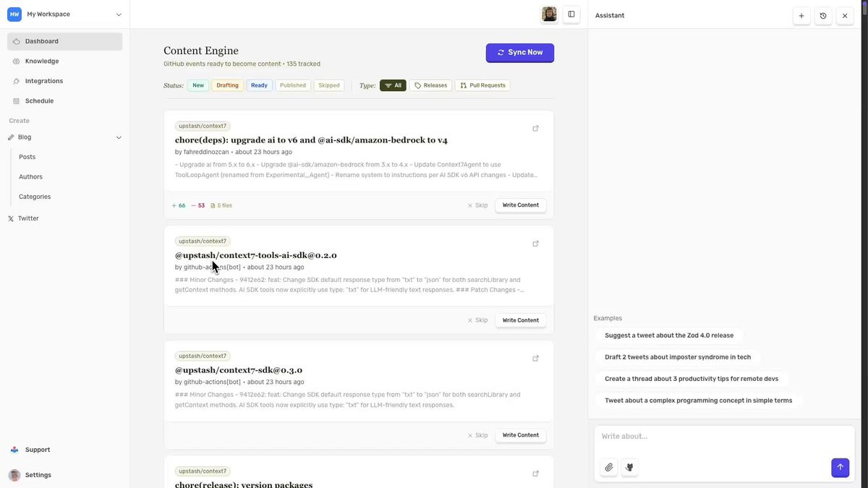Select productivity tips thread example
The height and width of the screenshot is (488, 868).
coord(692,379)
